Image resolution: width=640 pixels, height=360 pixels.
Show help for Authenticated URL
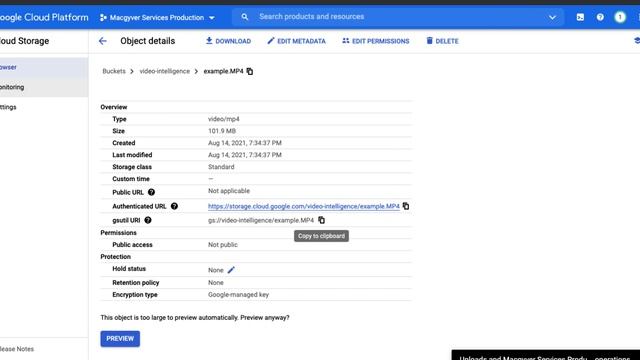tap(174, 206)
